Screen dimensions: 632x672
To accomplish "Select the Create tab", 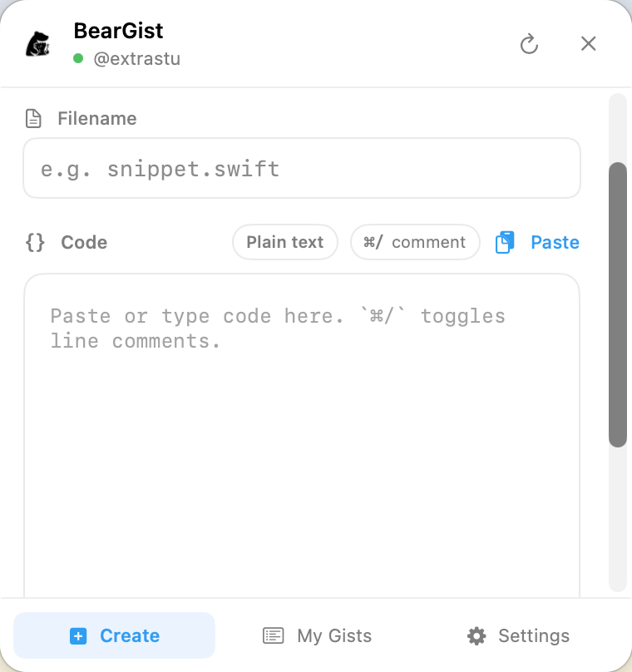I will 129,636.
